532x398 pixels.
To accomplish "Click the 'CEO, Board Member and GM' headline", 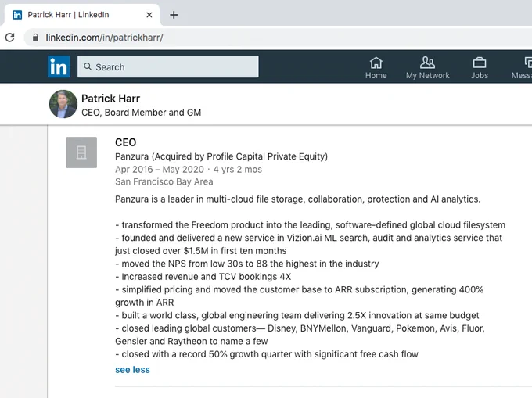I will tap(141, 113).
